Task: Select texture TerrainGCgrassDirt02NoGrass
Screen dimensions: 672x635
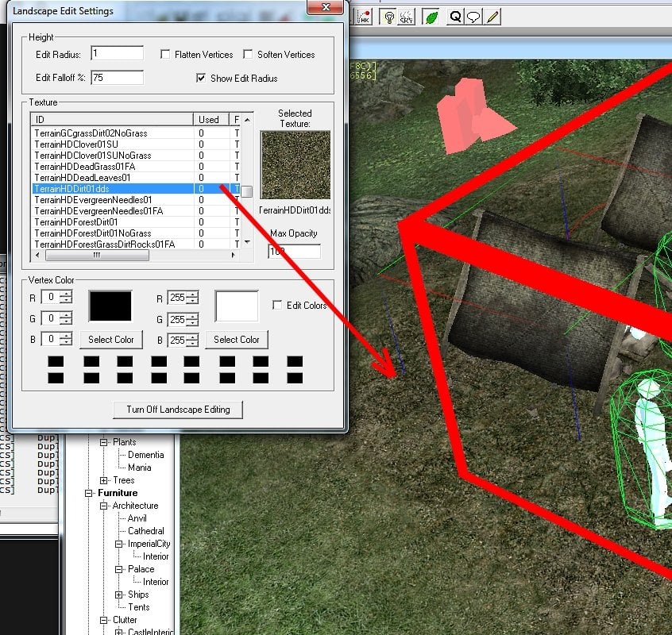Action: coord(135,133)
